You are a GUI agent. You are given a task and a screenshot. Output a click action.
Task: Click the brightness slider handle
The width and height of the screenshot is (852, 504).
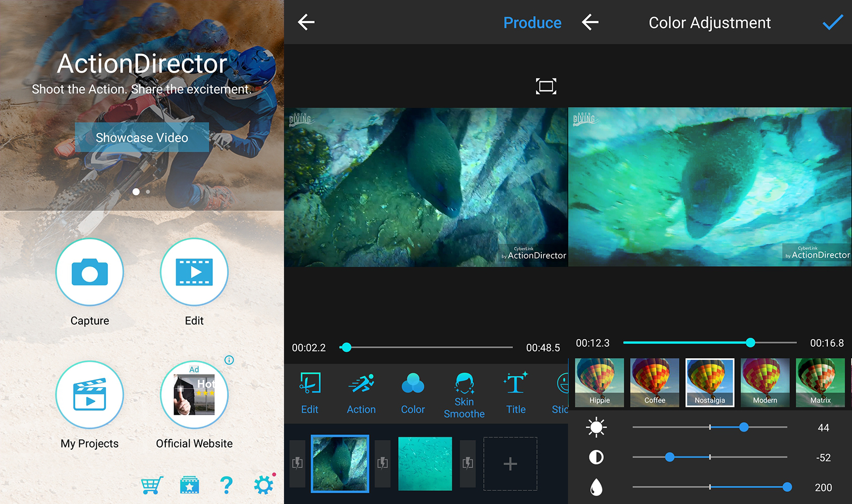(x=744, y=427)
